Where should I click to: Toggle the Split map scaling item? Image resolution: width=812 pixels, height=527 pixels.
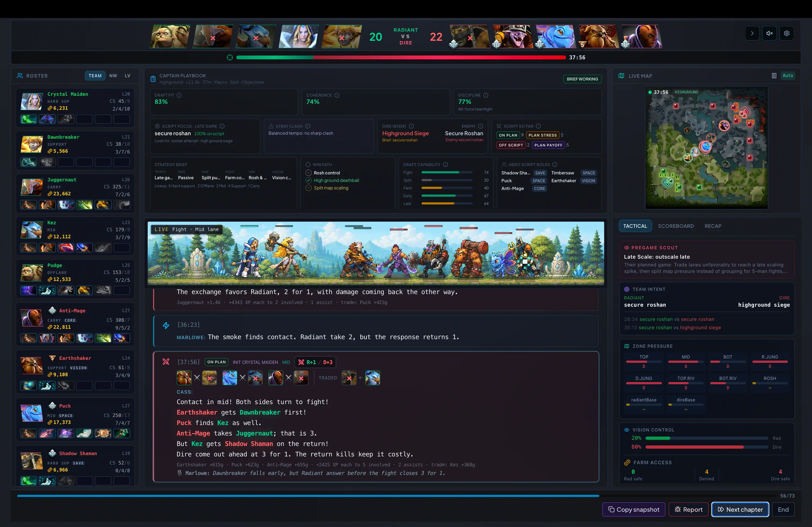pyautogui.click(x=309, y=188)
